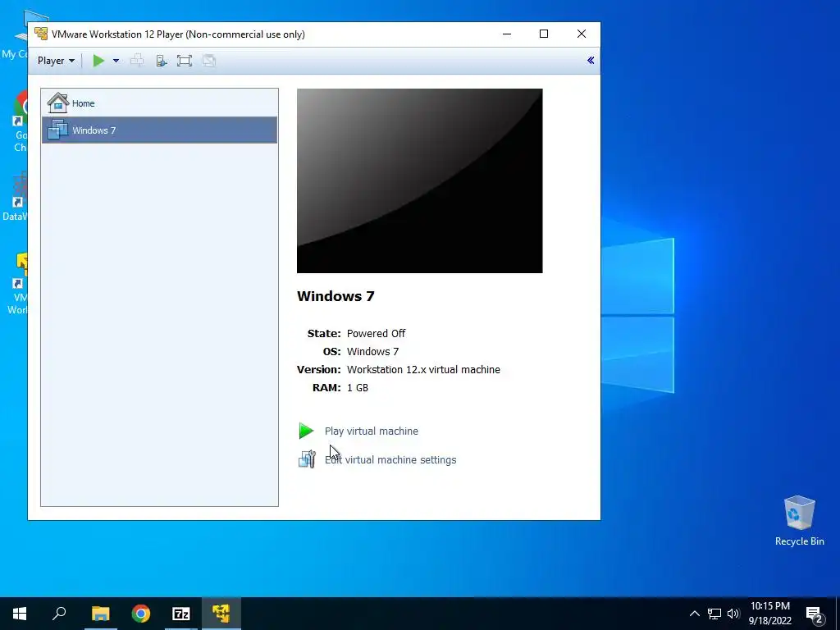The height and width of the screenshot is (630, 840).
Task: Enter full screen mode via toolbar icon
Action: click(185, 61)
